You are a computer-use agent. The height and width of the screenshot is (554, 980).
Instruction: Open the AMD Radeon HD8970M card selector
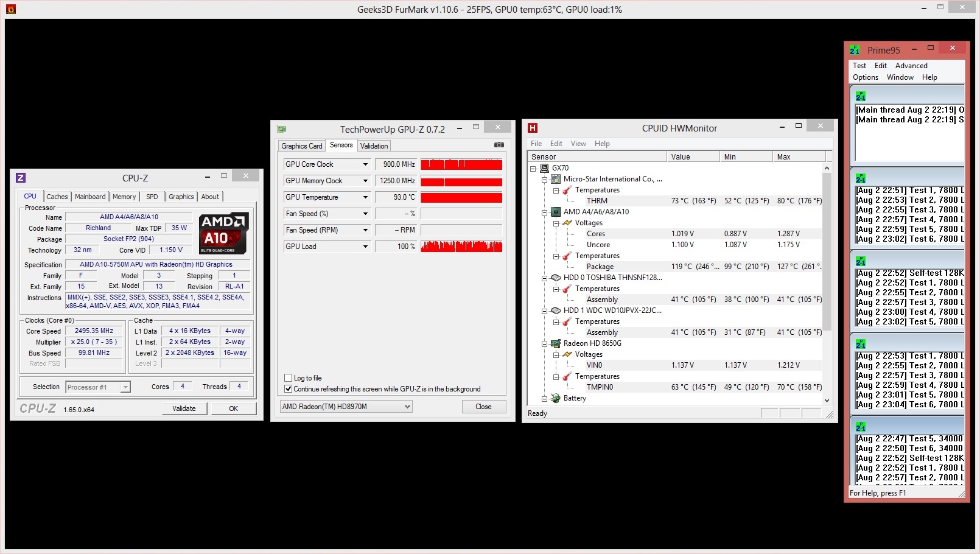pos(346,407)
